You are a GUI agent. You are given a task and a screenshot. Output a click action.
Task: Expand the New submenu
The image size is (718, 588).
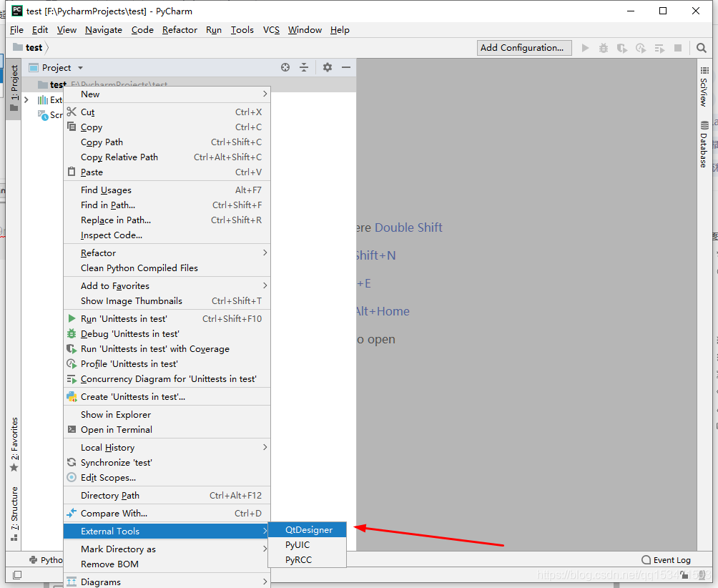(x=167, y=94)
